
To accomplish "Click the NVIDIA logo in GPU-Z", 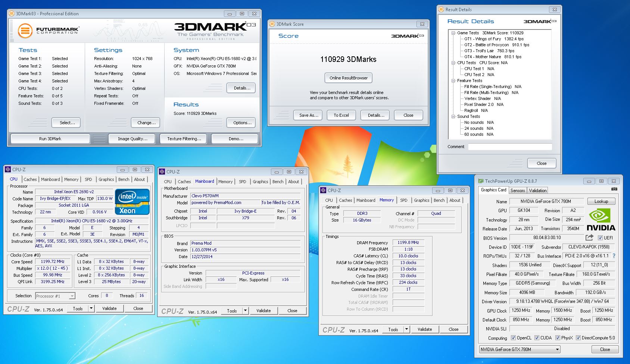I will click(601, 220).
